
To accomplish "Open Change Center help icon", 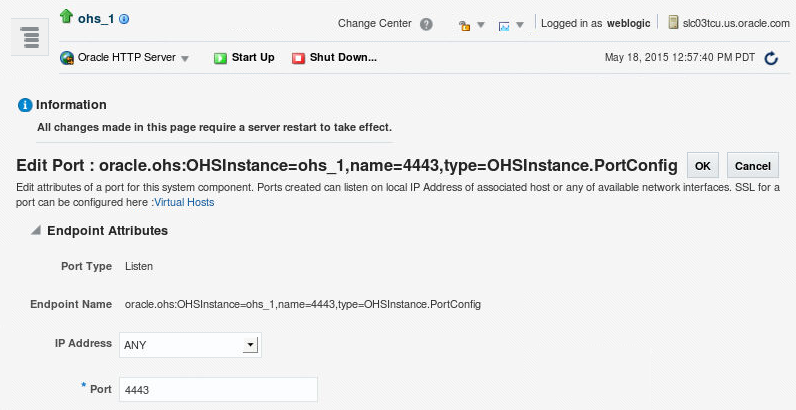I will 426,24.
